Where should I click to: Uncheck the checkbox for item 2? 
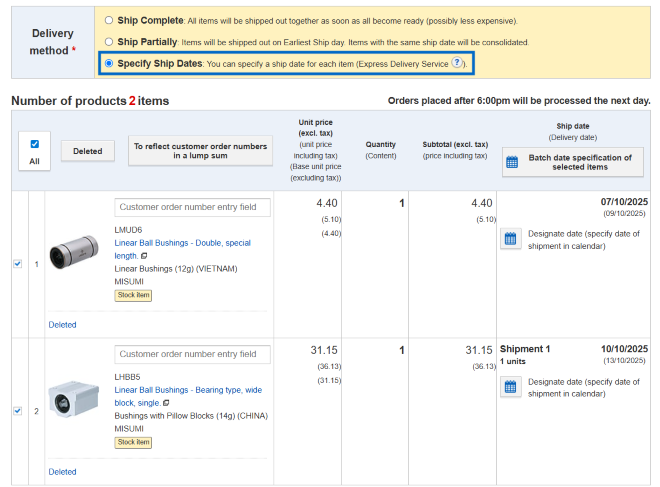[x=17, y=411]
